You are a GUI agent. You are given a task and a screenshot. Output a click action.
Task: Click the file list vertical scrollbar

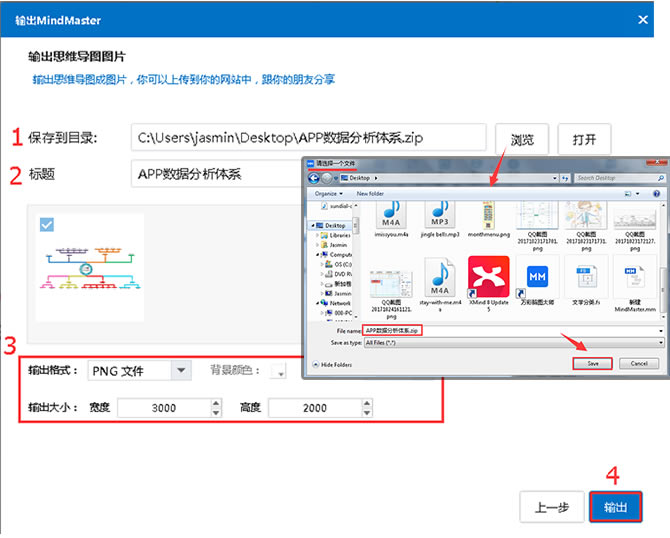pyautogui.click(x=663, y=259)
